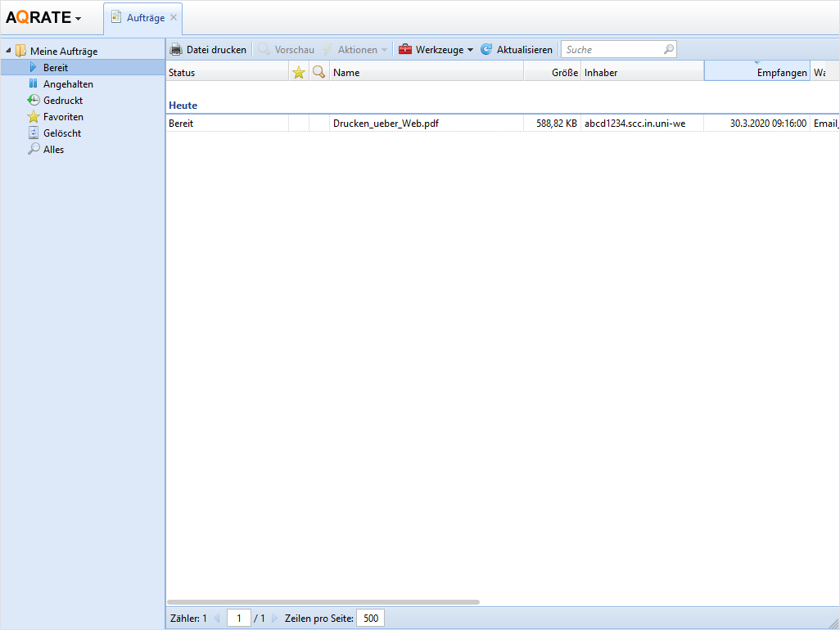
Task: Click the horizontal scrollbar below the list
Action: point(323,601)
